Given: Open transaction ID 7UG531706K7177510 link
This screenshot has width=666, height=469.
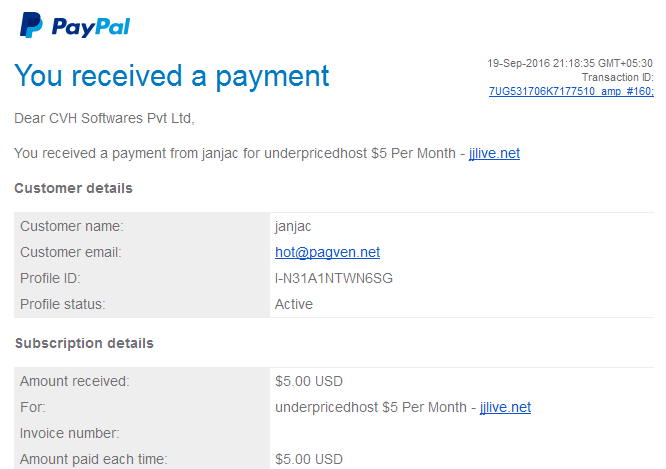Looking at the screenshot, I should [571, 91].
